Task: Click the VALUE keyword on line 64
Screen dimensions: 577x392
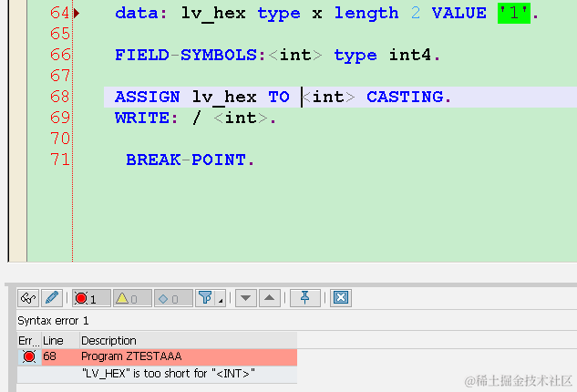Action: (459, 14)
